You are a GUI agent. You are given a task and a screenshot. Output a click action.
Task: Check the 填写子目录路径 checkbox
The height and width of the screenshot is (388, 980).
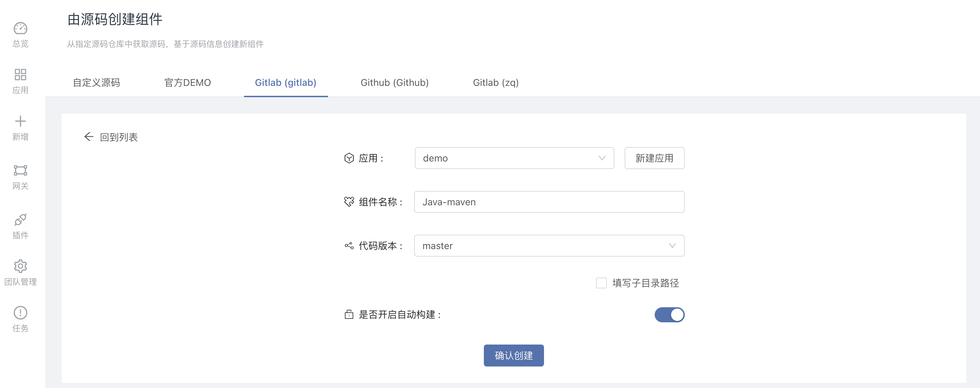coord(601,283)
